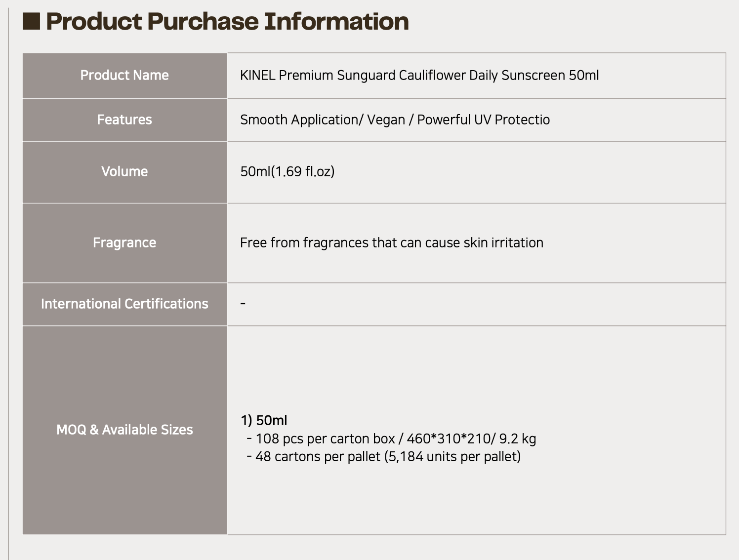The image size is (739, 560).
Task: Click the Smooth Application/ Vegan features text
Action: pos(395,120)
